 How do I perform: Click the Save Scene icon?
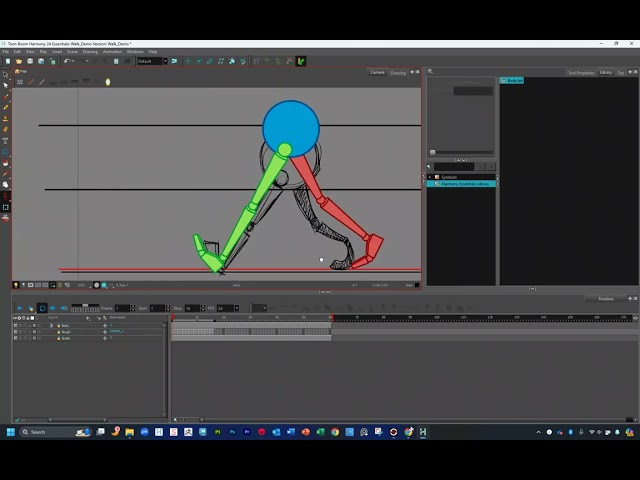point(30,61)
